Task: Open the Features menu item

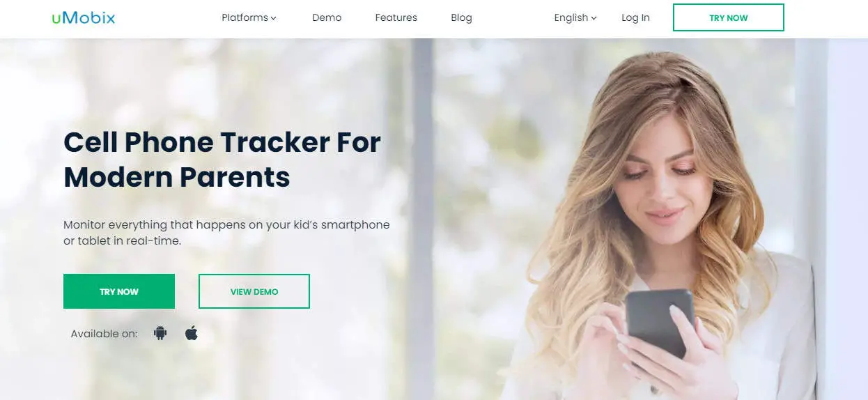Action: click(396, 17)
